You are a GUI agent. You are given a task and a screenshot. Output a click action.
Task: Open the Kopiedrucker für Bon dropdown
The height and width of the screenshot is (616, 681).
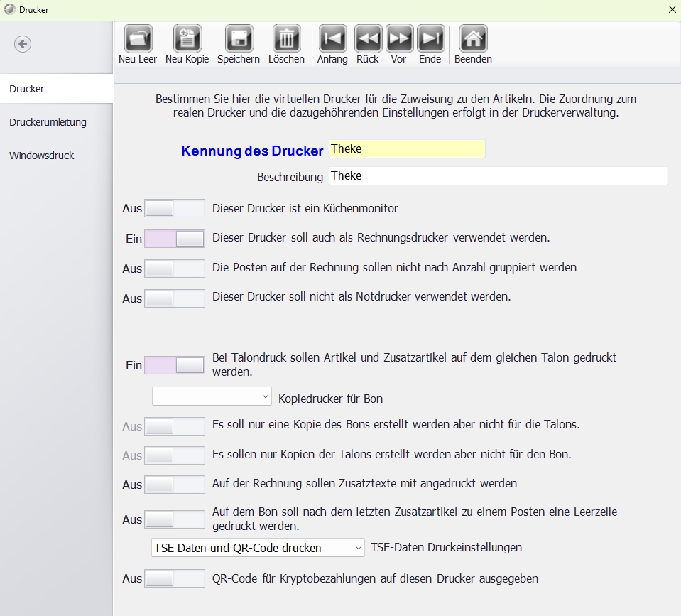coord(212,396)
